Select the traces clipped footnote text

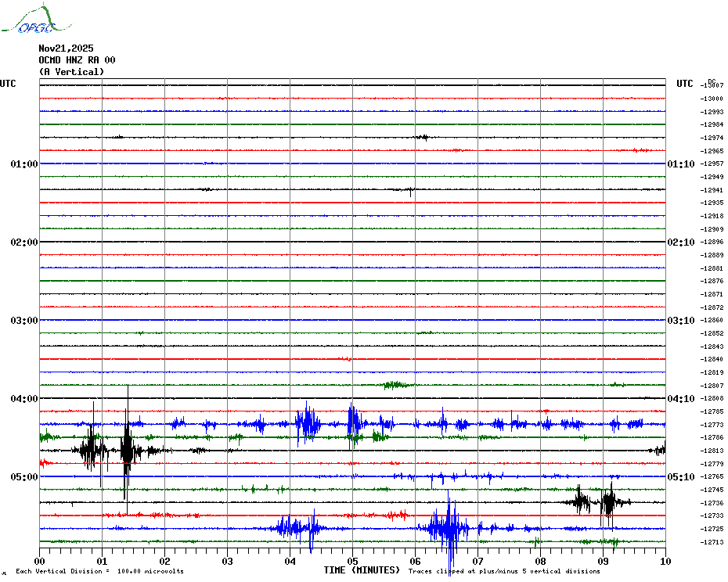tap(504, 571)
